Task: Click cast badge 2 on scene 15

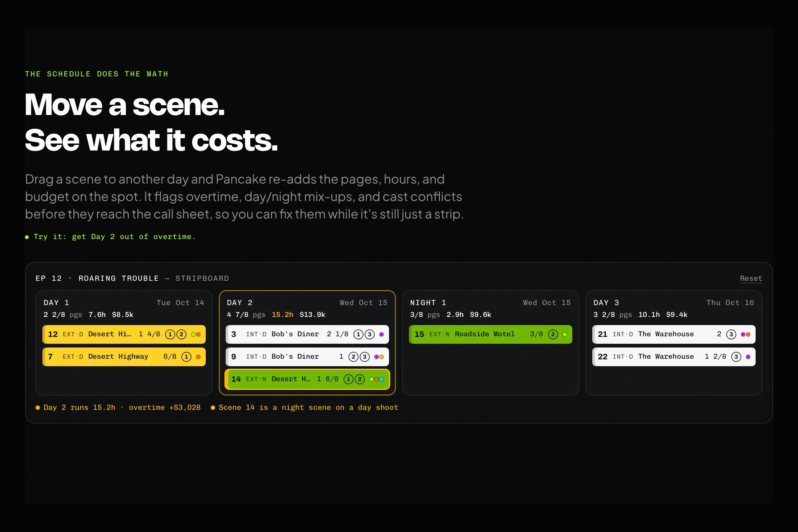Action: pyautogui.click(x=553, y=334)
